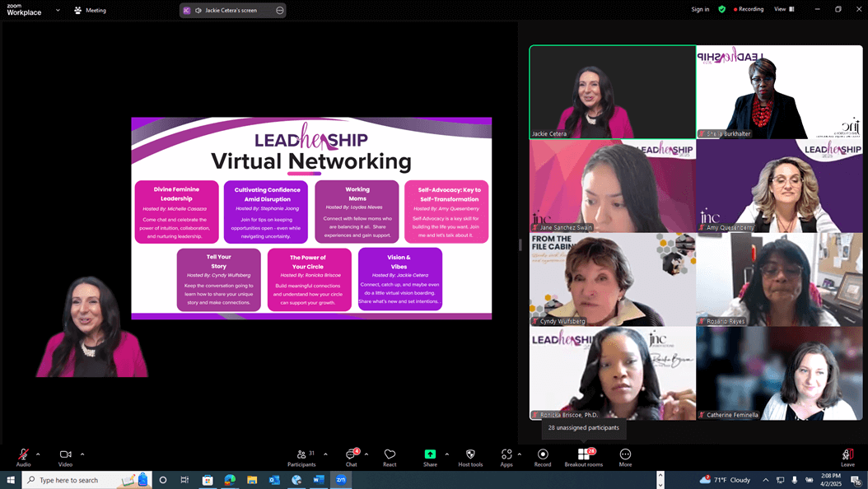Expand the Zoom Workplace dropdown chevron
The width and height of the screenshot is (868, 489).
coord(58,11)
